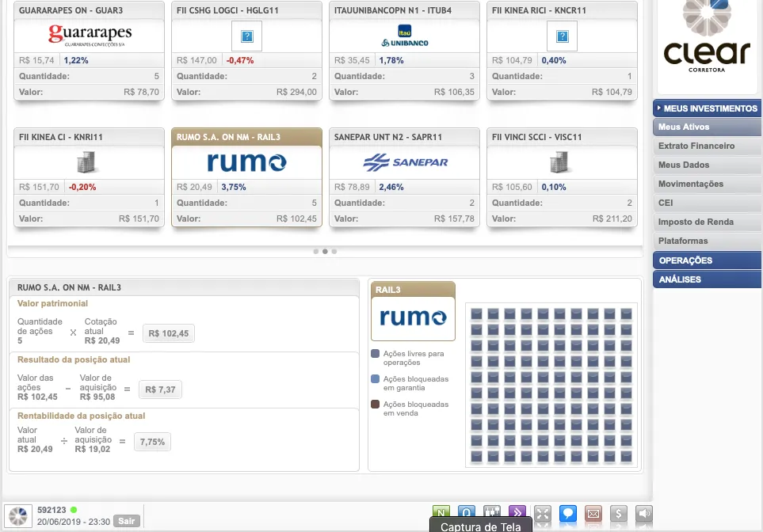Image resolution: width=763 pixels, height=532 pixels.
Task: Expand the ANÁLISES menu section
Action: (x=707, y=279)
